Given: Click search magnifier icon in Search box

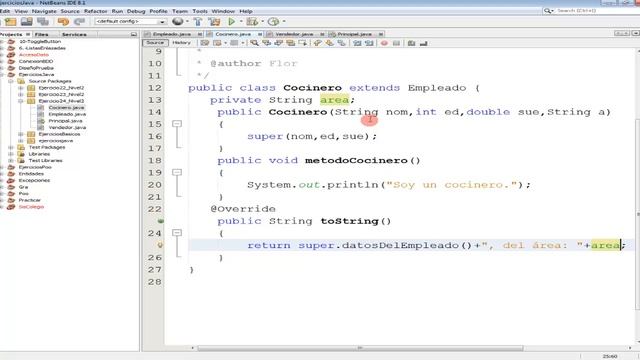Looking at the screenshot, I should pyautogui.click(x=548, y=11).
